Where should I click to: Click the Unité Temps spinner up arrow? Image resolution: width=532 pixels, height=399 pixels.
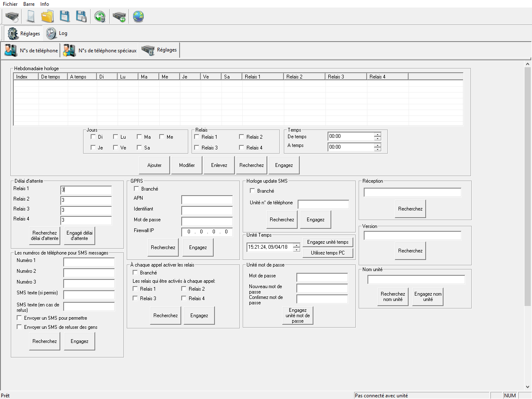click(296, 245)
